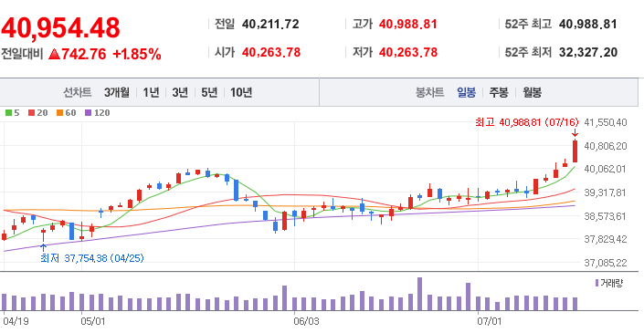Click the 39,317.81 y-axis label
The image size is (644, 333).
coord(606,193)
